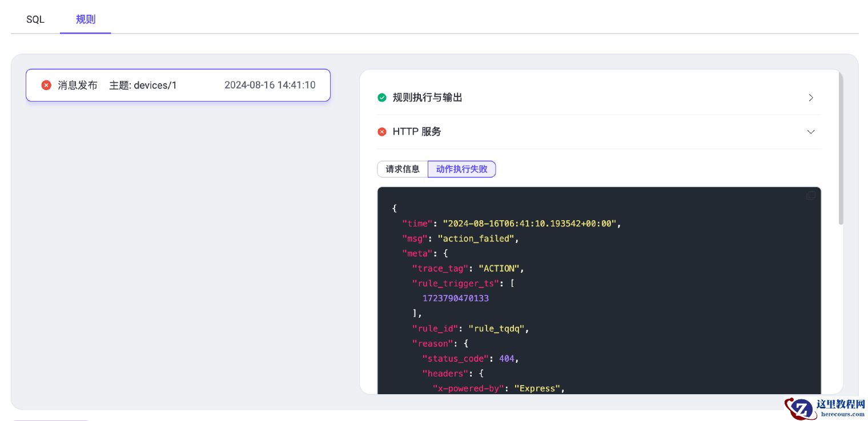The width and height of the screenshot is (868, 421).
Task: Click the time field value in the JSON
Action: (x=530, y=224)
